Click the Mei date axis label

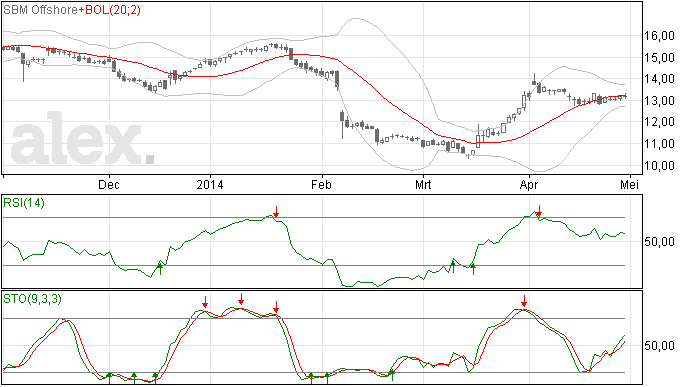(x=630, y=184)
